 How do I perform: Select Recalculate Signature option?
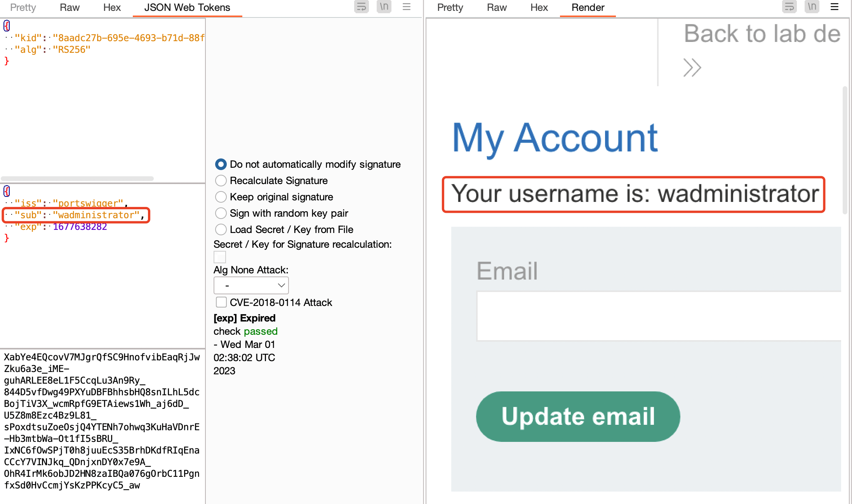(221, 181)
